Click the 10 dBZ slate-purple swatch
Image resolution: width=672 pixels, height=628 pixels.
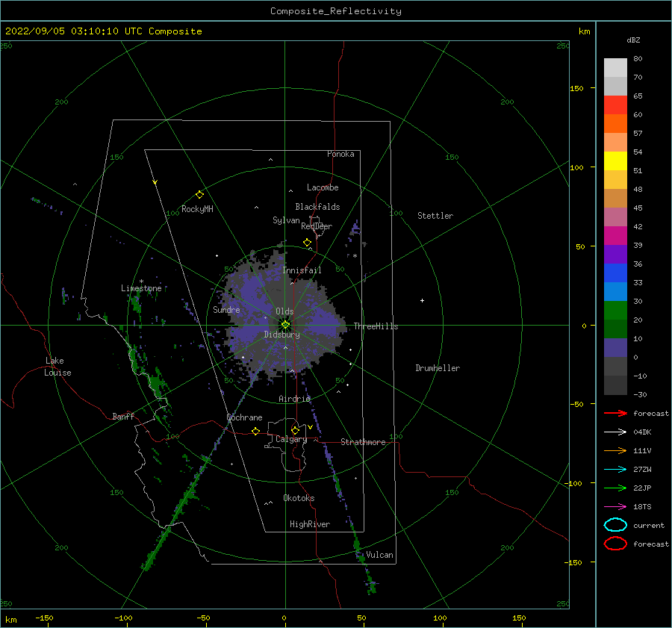(615, 348)
